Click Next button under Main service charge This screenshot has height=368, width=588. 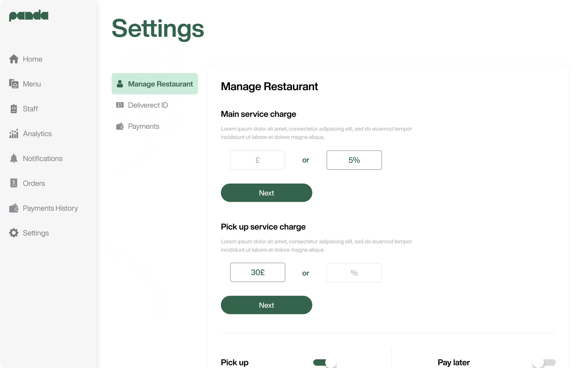coord(267,192)
